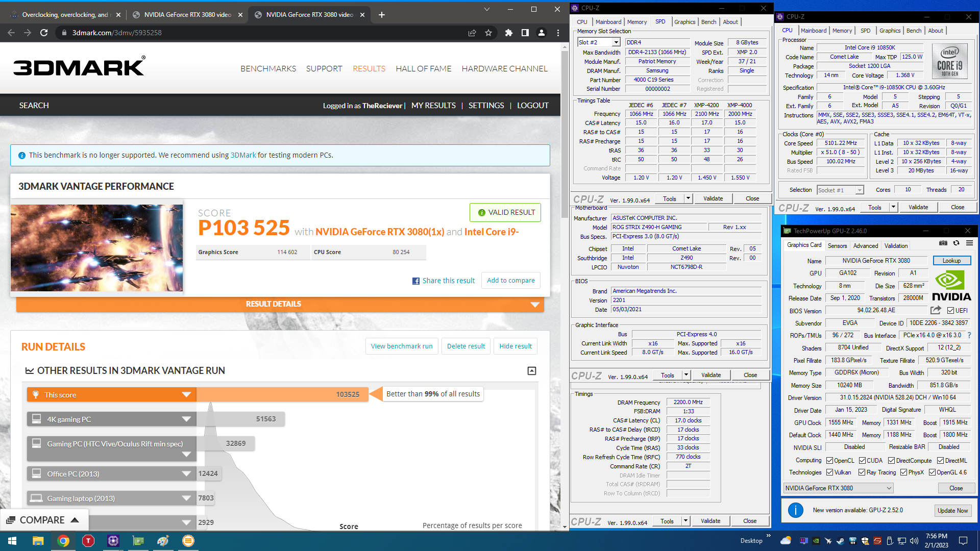Toggle the DirectML checkbox

[940, 461]
